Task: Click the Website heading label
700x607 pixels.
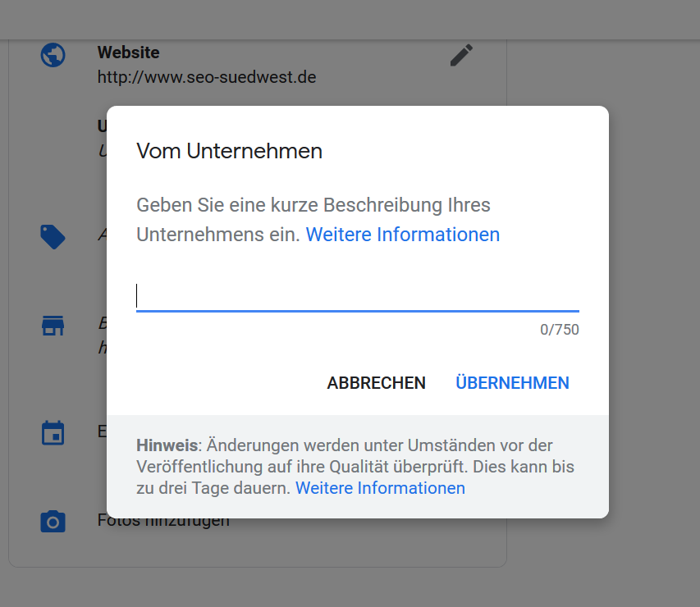Action: coord(128,52)
